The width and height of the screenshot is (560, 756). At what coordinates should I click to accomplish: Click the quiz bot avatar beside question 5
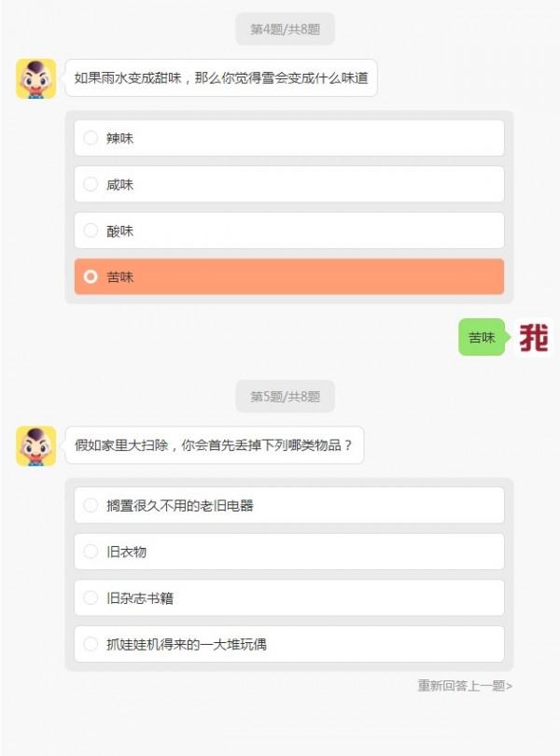pyautogui.click(x=36, y=446)
